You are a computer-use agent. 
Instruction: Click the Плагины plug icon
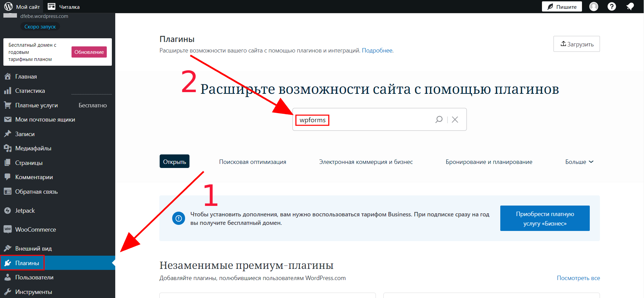point(7,263)
